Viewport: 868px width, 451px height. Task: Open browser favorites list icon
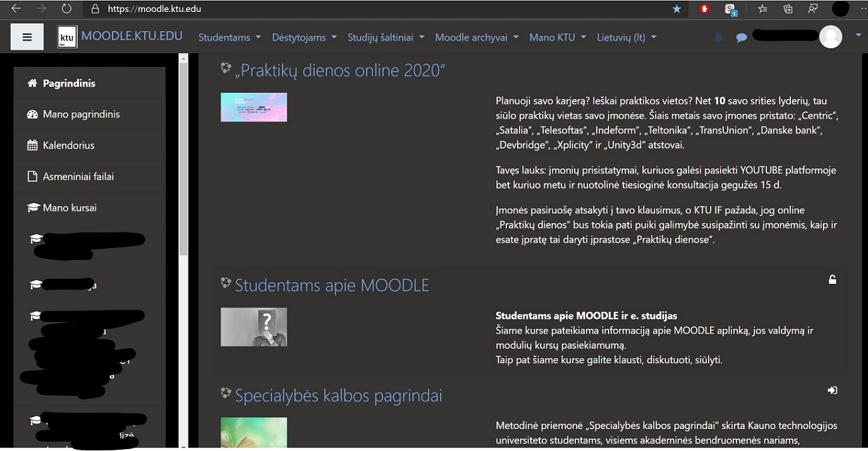762,9
